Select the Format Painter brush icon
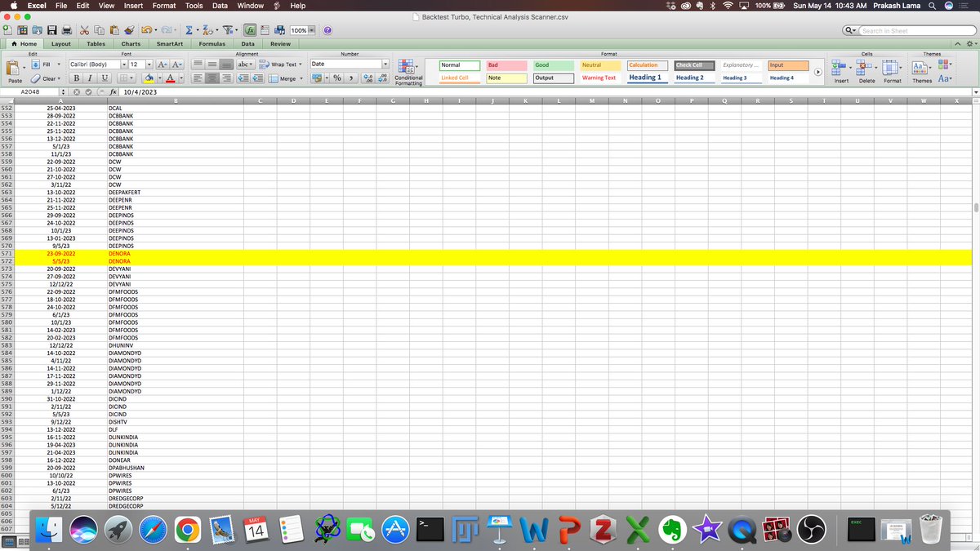980x551 pixels. [130, 30]
